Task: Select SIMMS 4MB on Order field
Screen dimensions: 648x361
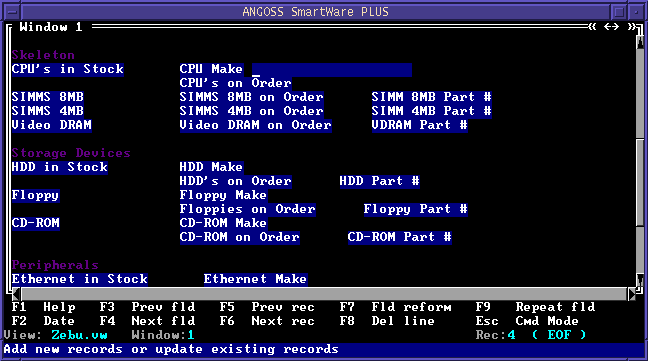Action: click(252, 111)
